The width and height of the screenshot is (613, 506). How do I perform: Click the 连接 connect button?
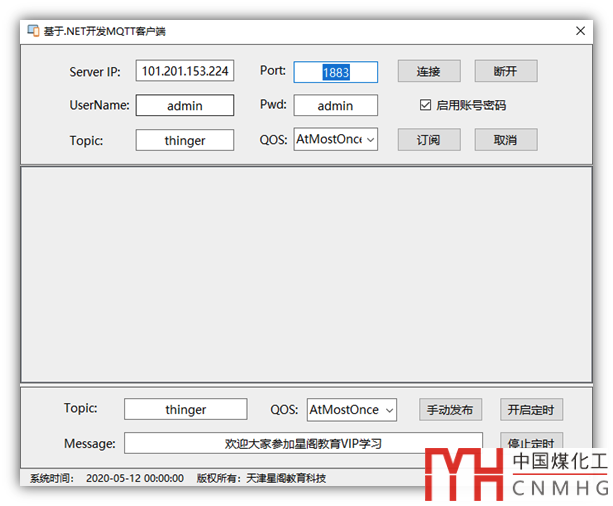tap(429, 71)
